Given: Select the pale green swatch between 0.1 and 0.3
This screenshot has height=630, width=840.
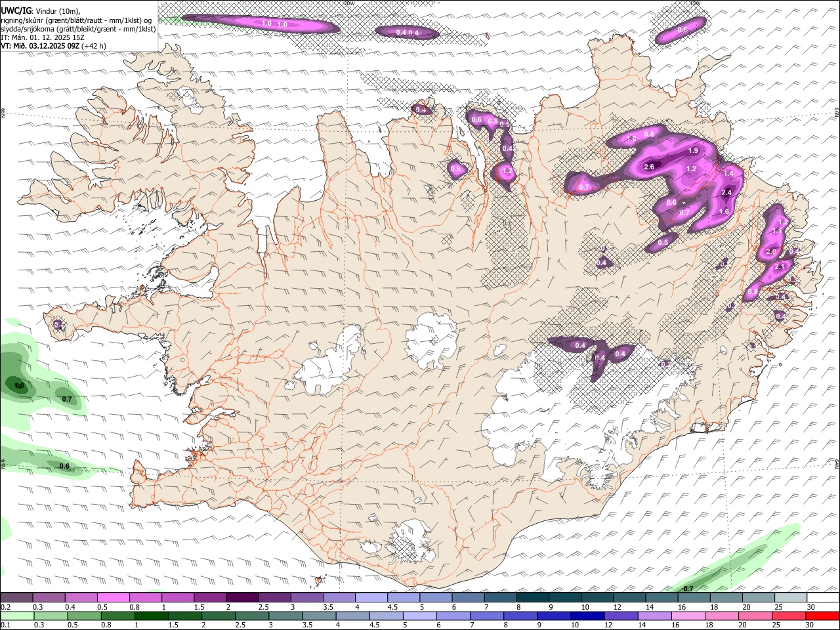Looking at the screenshot, I should click(x=16, y=616).
